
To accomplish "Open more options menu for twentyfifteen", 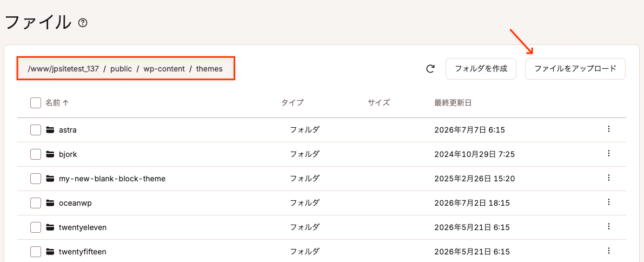I will tap(609, 251).
